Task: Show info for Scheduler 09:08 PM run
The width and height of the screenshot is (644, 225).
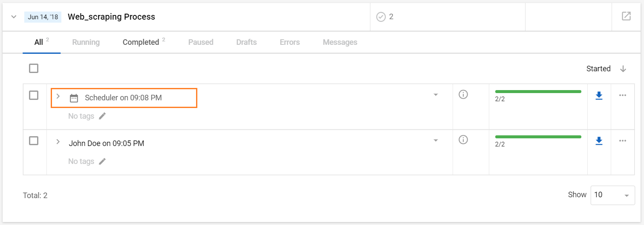Action: (x=463, y=94)
